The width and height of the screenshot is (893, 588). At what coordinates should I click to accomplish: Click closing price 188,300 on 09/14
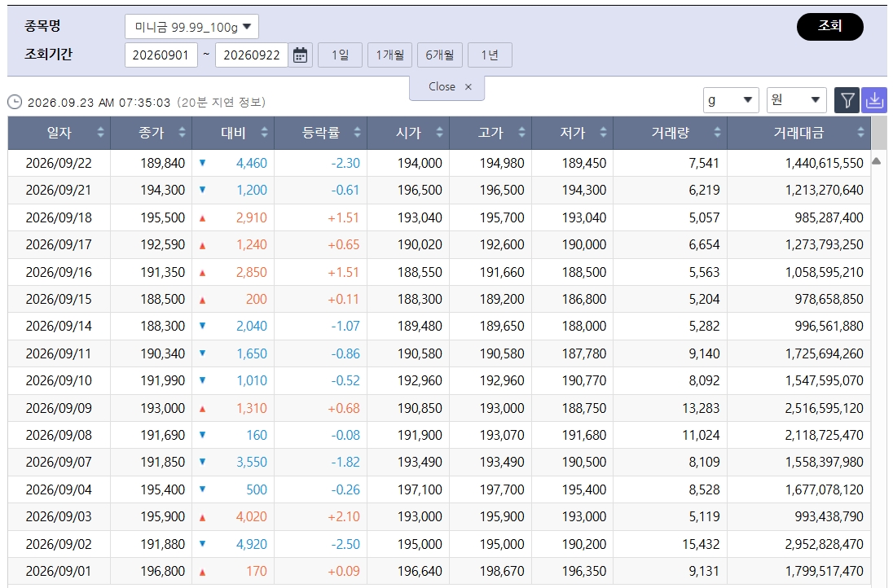(x=163, y=326)
